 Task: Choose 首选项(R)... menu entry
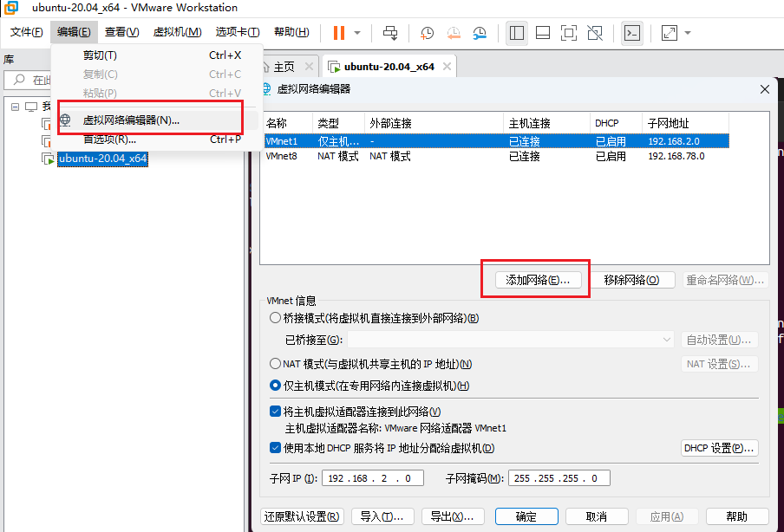click(x=157, y=139)
